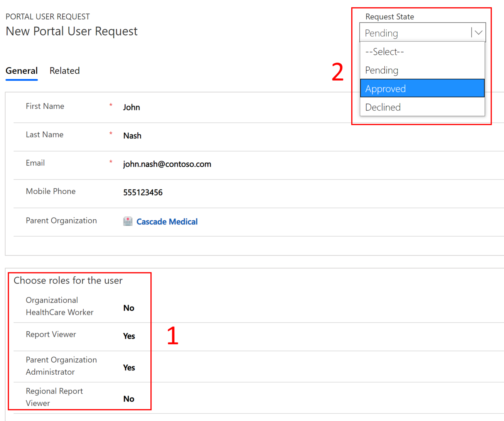This screenshot has height=421, width=504.
Task: Toggle Parent Organization Administrator Yes value
Action: click(x=129, y=368)
